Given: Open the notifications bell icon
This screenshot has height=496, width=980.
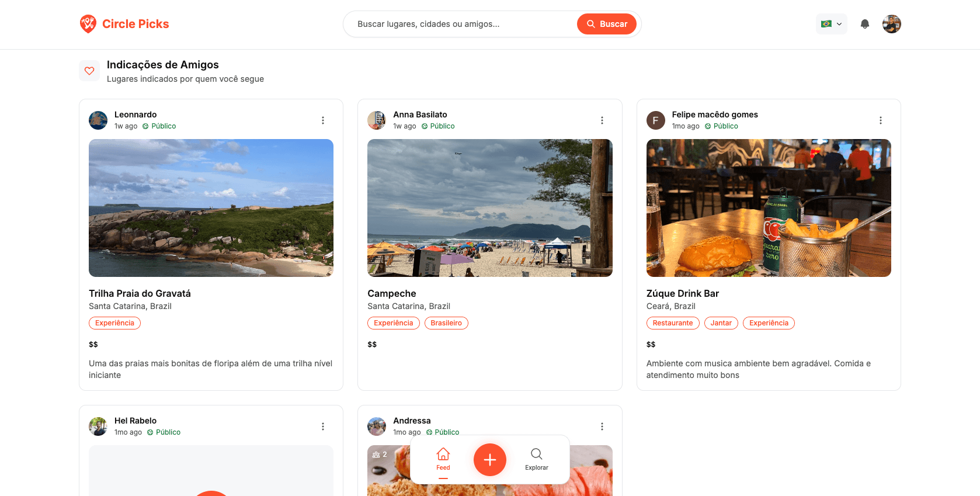Looking at the screenshot, I should tap(865, 24).
